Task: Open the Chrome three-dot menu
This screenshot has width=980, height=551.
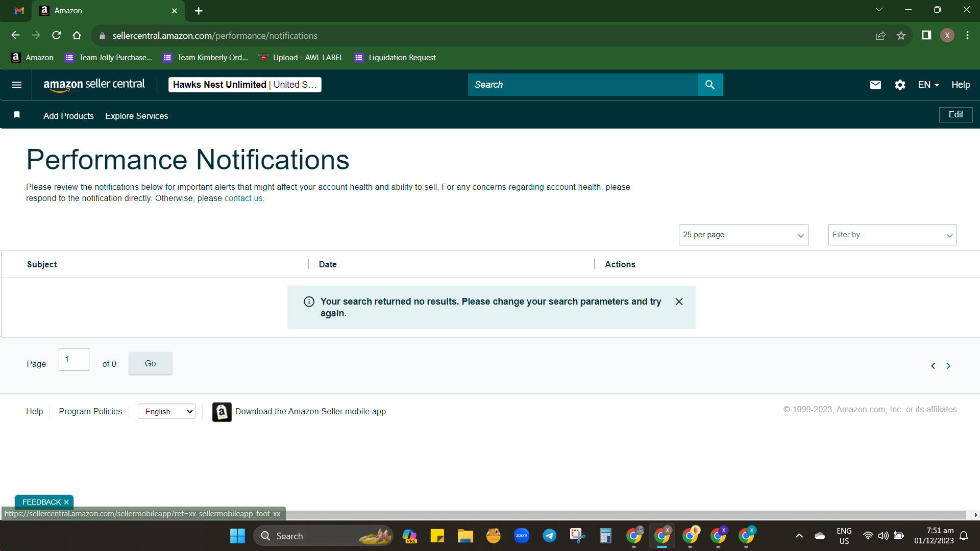Action: (967, 35)
